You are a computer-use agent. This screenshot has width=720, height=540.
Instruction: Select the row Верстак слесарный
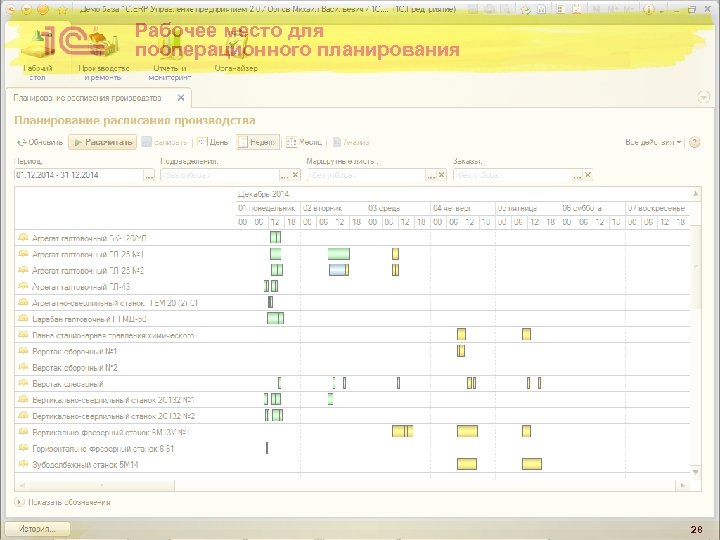[x=353, y=383]
